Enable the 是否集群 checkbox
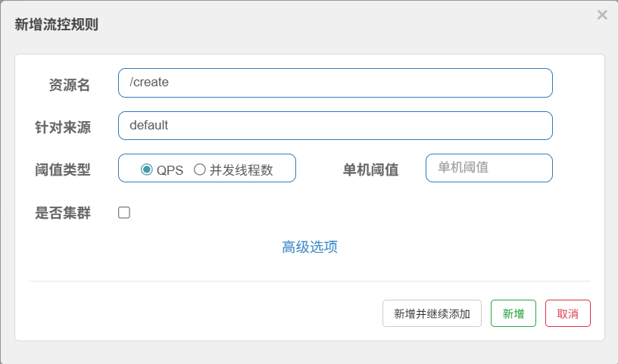Screen dimensions: 618x364 [x=124, y=213]
